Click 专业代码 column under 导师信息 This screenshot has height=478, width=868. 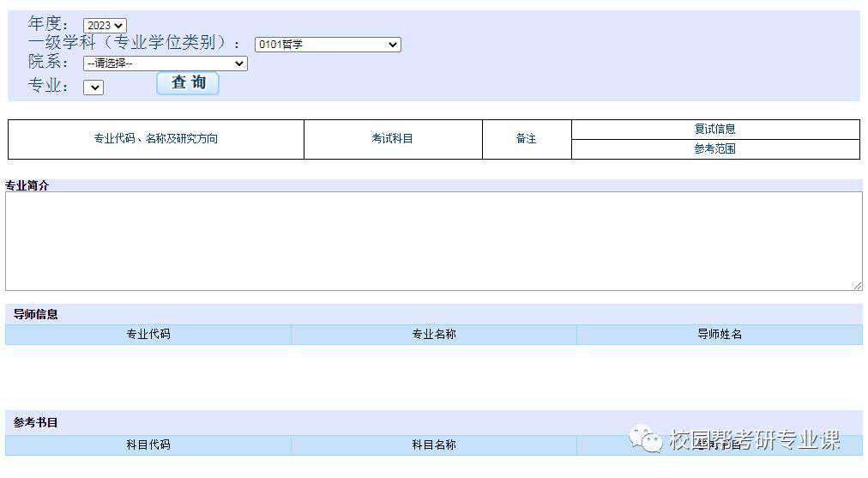tap(148, 335)
